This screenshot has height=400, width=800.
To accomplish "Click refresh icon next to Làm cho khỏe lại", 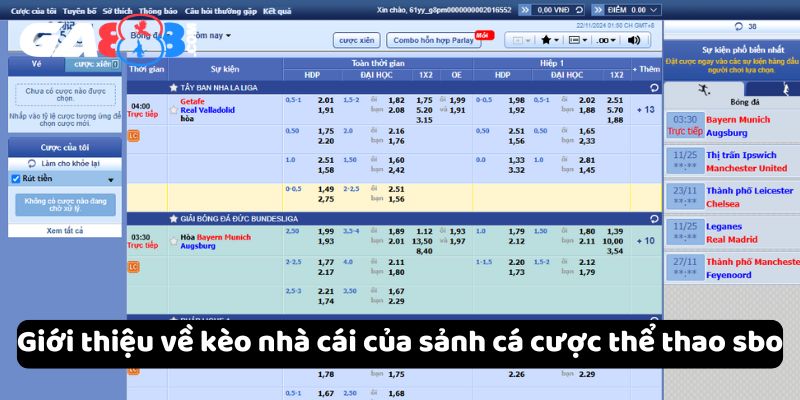I will 32,164.
